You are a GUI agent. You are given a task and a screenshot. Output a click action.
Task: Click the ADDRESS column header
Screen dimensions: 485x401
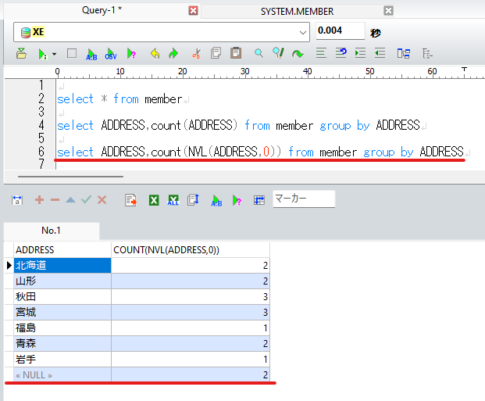62,250
